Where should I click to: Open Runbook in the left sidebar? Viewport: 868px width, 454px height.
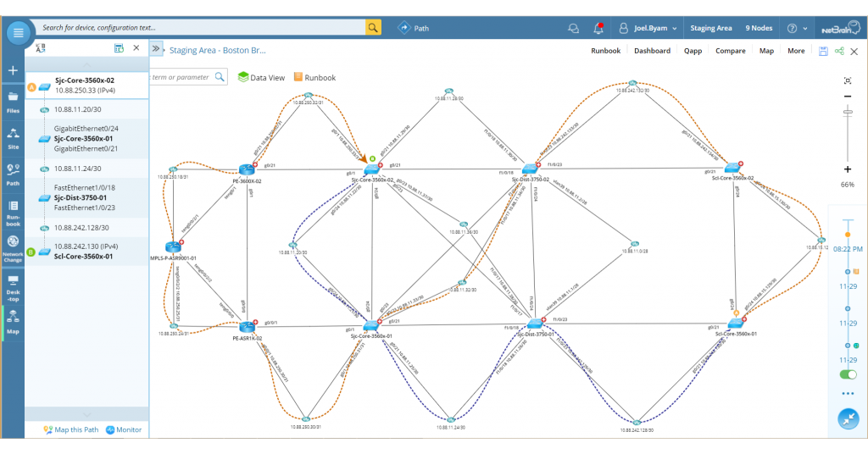pos(13,213)
